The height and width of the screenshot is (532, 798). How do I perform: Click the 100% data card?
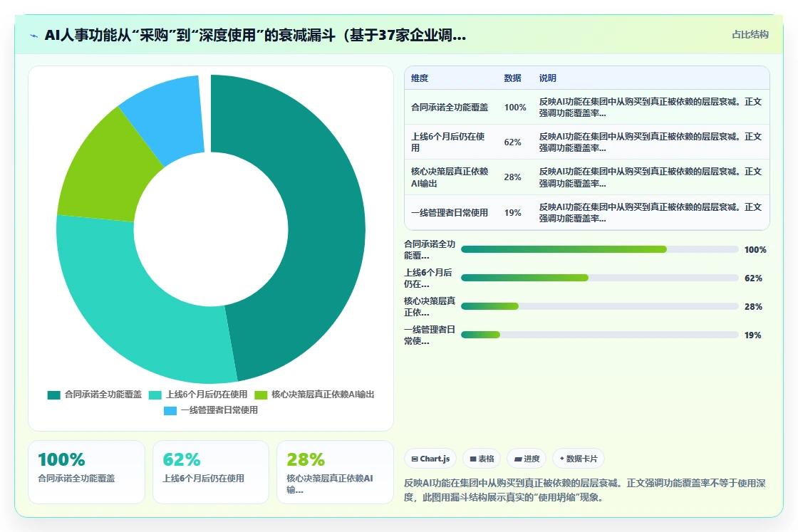pos(86,472)
